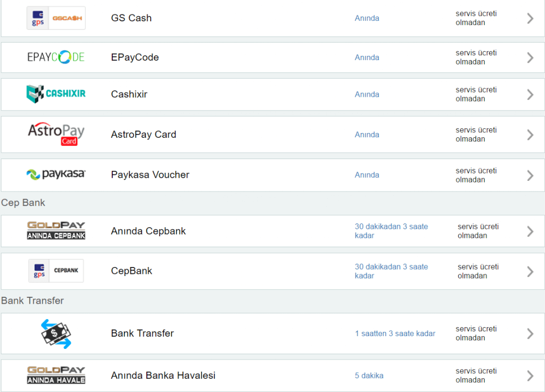Click the GS Cash gps logo
This screenshot has width=545, height=392.
[56, 18]
